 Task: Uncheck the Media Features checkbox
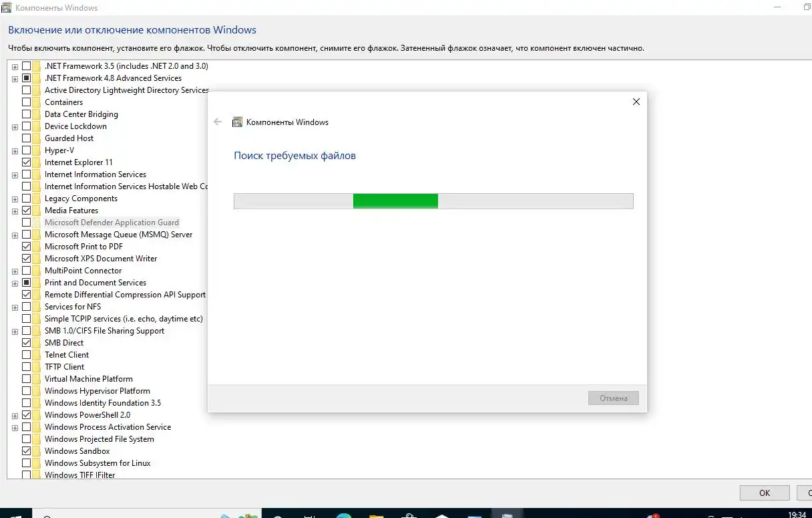click(27, 211)
